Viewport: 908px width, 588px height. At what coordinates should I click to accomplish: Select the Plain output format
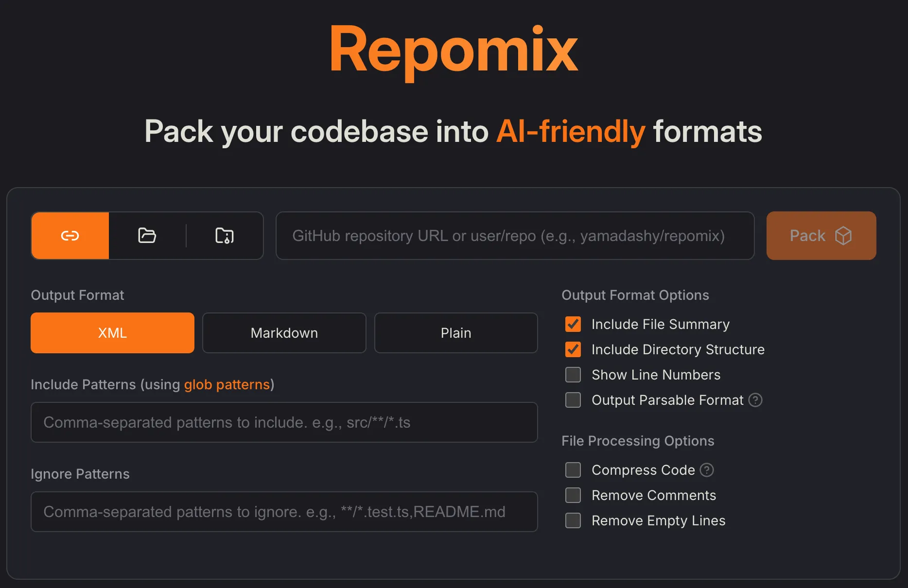pos(455,333)
